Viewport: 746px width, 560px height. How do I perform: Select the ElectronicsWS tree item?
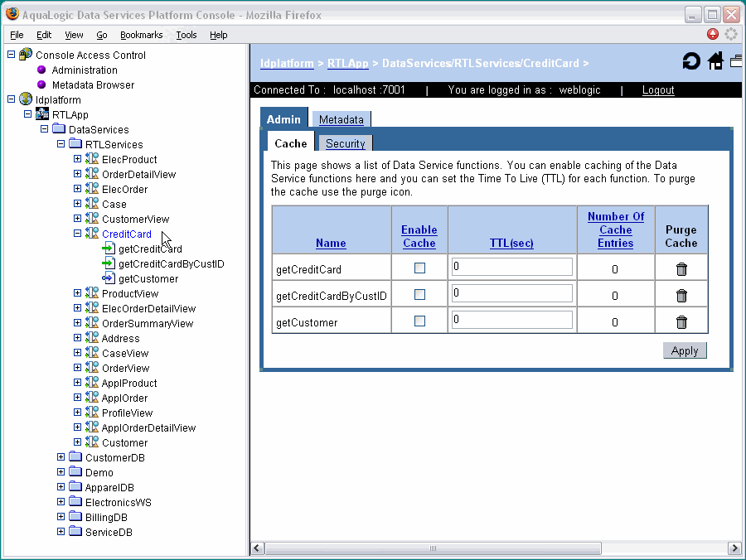(119, 503)
